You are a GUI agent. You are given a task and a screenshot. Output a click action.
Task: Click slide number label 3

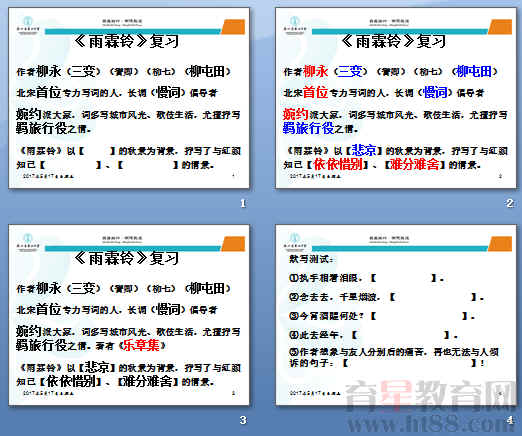pyautogui.click(x=243, y=420)
